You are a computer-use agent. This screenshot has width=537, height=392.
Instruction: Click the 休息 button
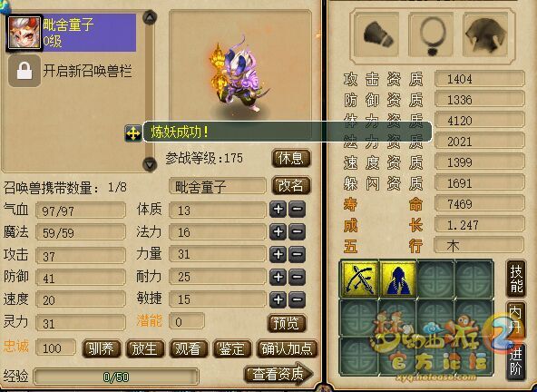point(291,158)
